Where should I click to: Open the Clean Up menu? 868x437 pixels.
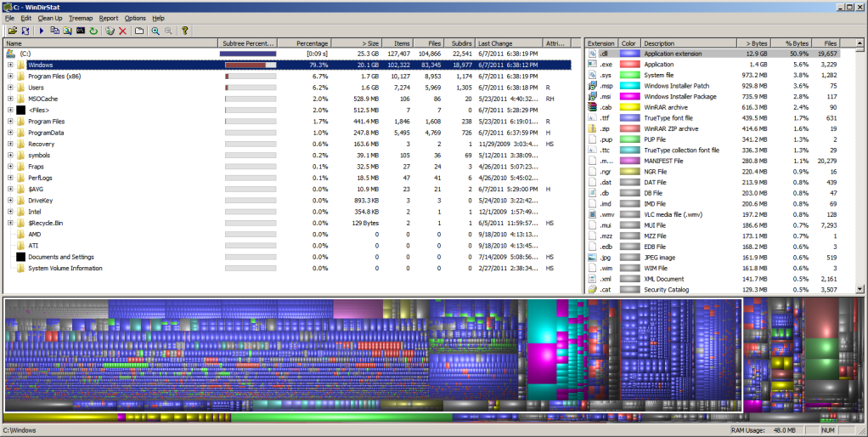click(50, 18)
